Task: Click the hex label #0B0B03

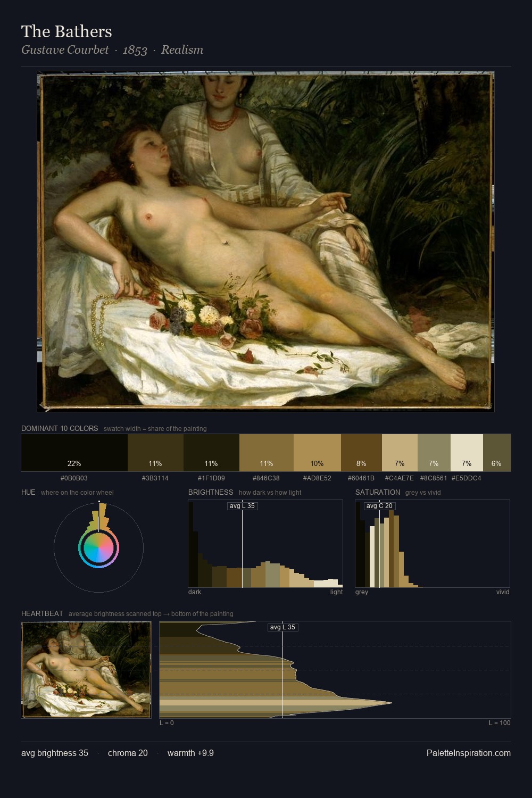Action: 74,478
